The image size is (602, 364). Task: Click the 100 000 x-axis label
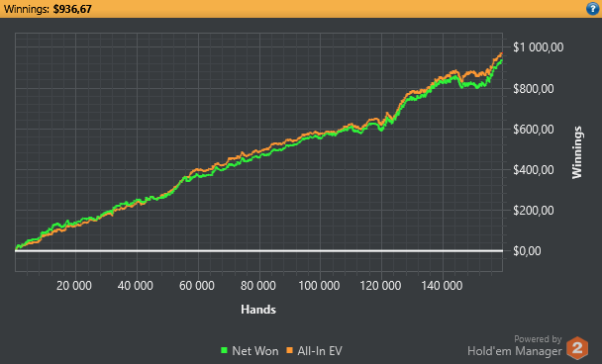319,286
